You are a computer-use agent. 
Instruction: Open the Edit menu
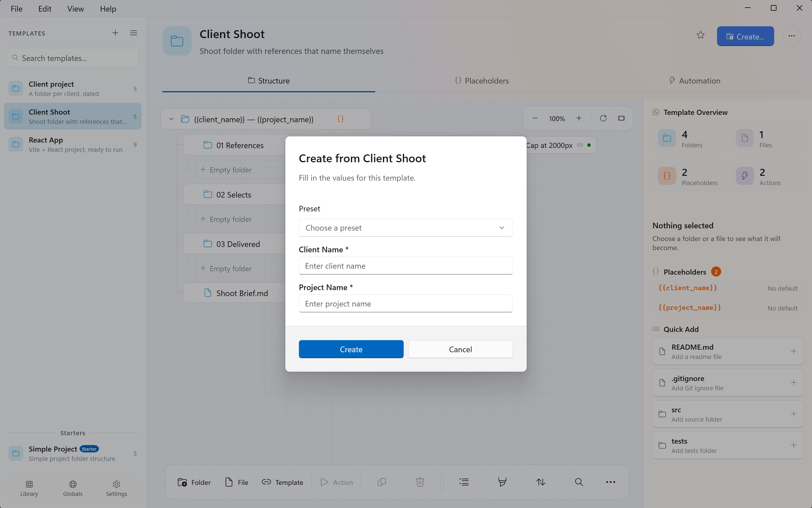coord(45,9)
